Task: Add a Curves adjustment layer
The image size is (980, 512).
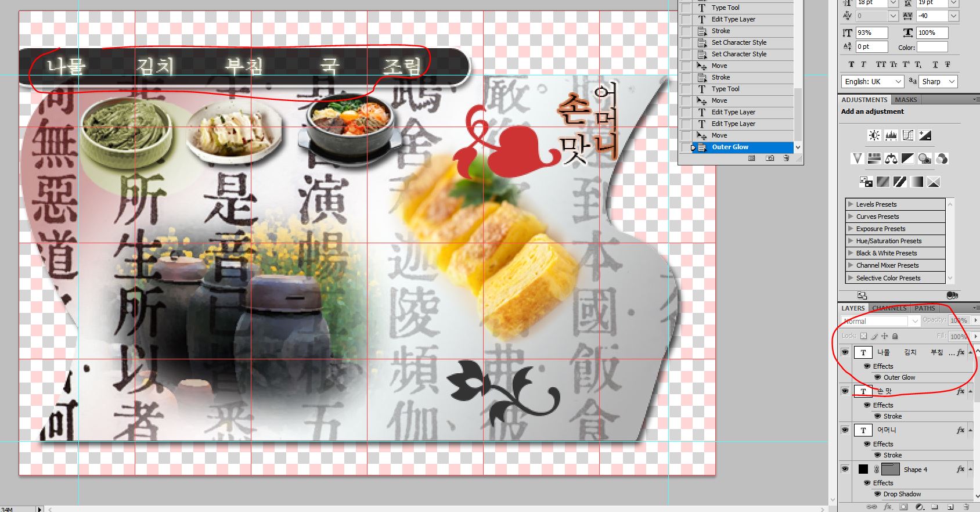Action: click(x=908, y=135)
